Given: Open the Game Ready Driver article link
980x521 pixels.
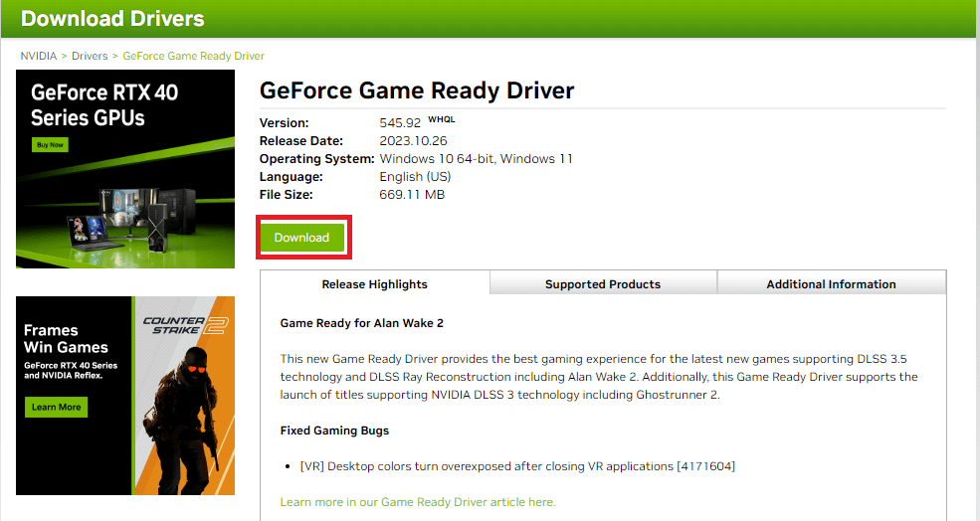Looking at the screenshot, I should [418, 502].
